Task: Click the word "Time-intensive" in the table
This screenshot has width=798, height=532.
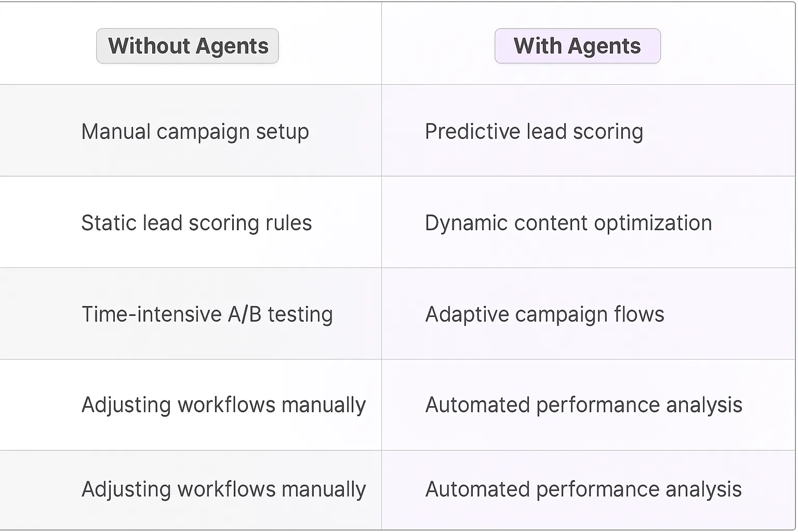Action: click(x=151, y=314)
